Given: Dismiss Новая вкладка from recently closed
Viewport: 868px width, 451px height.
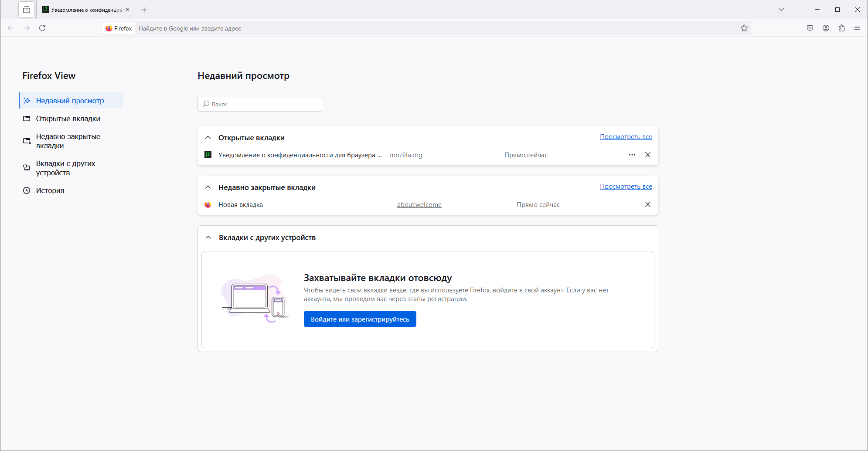Looking at the screenshot, I should pyautogui.click(x=648, y=205).
